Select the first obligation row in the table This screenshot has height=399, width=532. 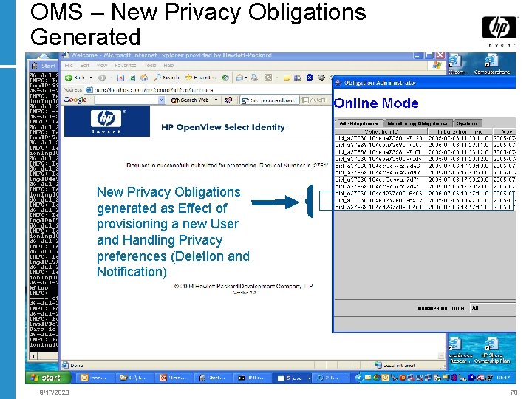(426, 138)
